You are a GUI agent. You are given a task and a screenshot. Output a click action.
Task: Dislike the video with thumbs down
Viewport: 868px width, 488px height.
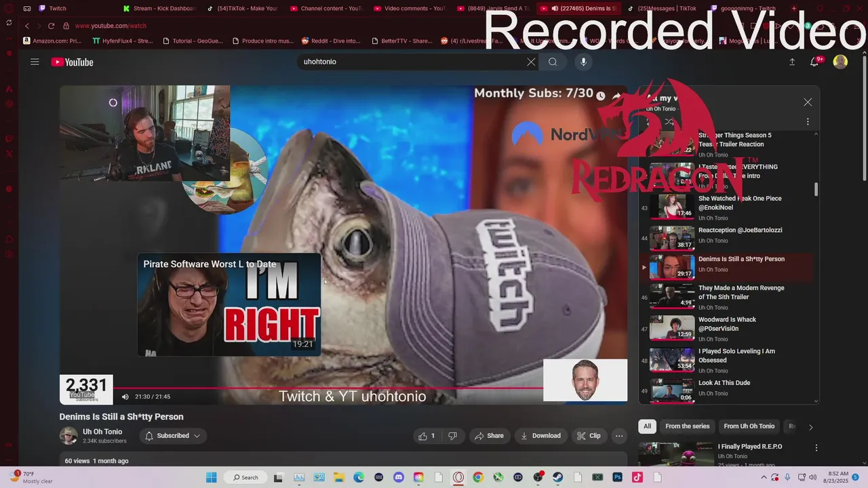tap(453, 436)
